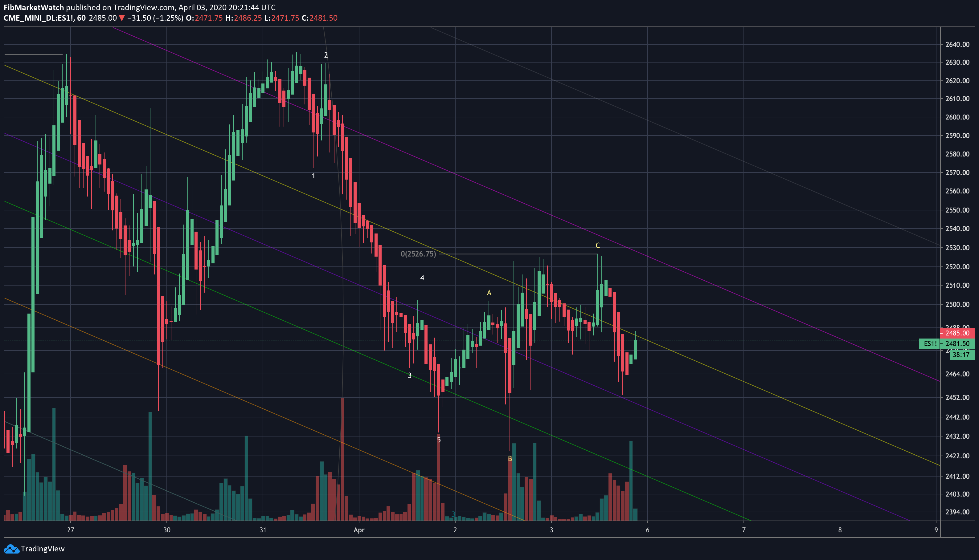This screenshot has width=979, height=560.
Task: Click date 6 on the time axis
Action: tap(648, 530)
